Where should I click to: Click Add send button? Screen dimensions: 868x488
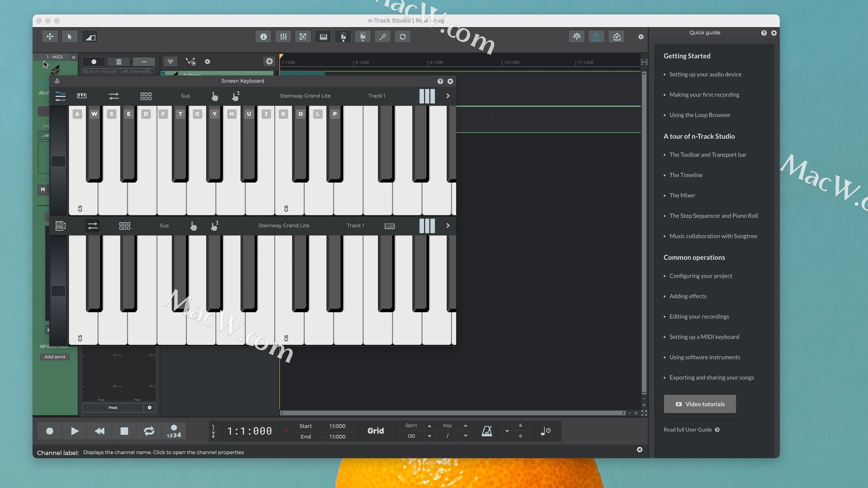(55, 357)
